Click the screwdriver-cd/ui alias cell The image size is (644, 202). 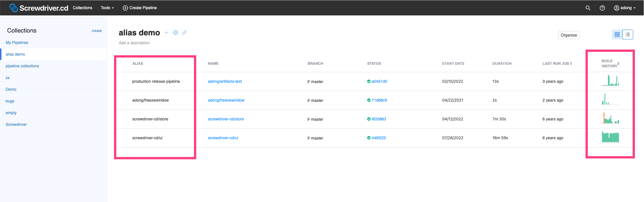pos(147,138)
